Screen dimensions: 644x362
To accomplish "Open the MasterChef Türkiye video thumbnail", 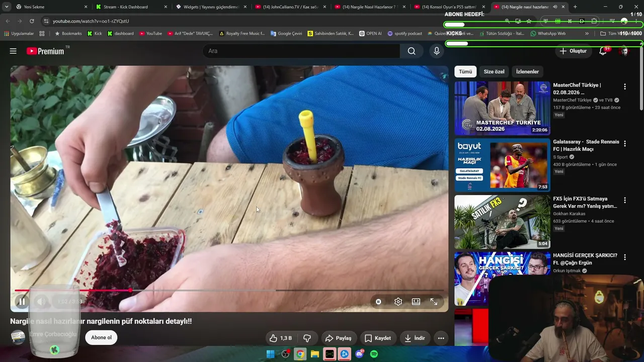I will pos(502,108).
